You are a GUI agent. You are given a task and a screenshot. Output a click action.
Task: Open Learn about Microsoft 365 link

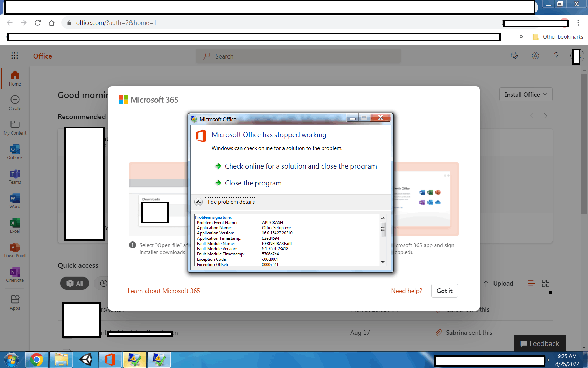click(164, 291)
